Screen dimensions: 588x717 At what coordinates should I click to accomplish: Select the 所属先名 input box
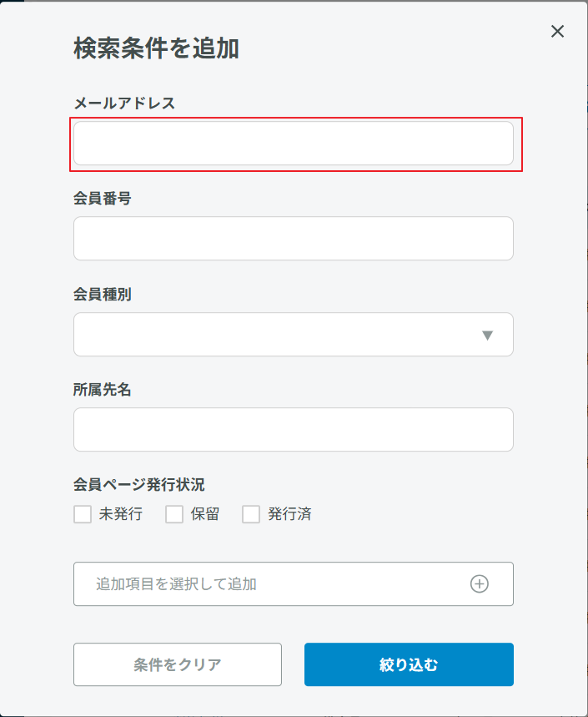click(x=294, y=429)
